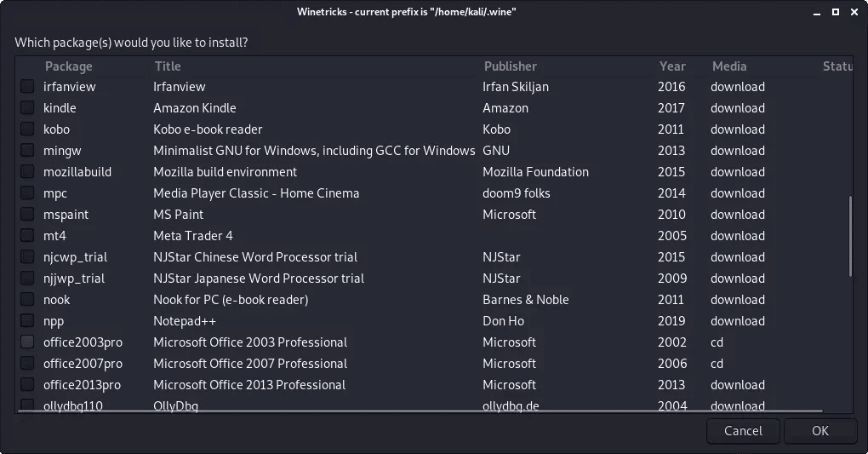Confirm selection with the OK button
The height and width of the screenshot is (454, 868).
[x=819, y=431]
